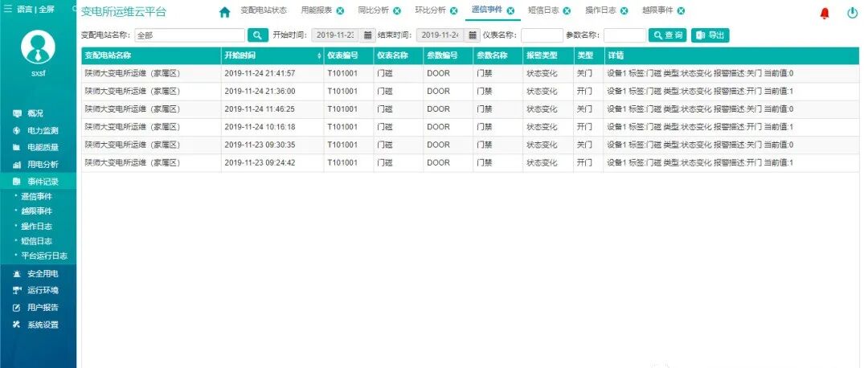Click the 语言 language link
Screen dimensions: 868x368
[24, 10]
